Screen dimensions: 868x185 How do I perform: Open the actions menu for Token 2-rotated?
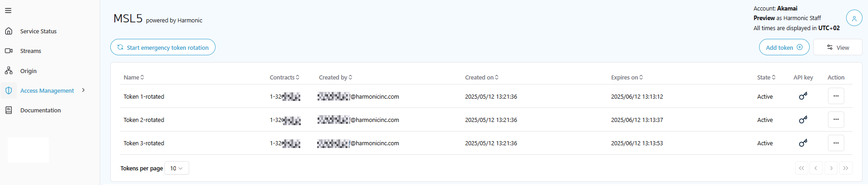(836, 120)
